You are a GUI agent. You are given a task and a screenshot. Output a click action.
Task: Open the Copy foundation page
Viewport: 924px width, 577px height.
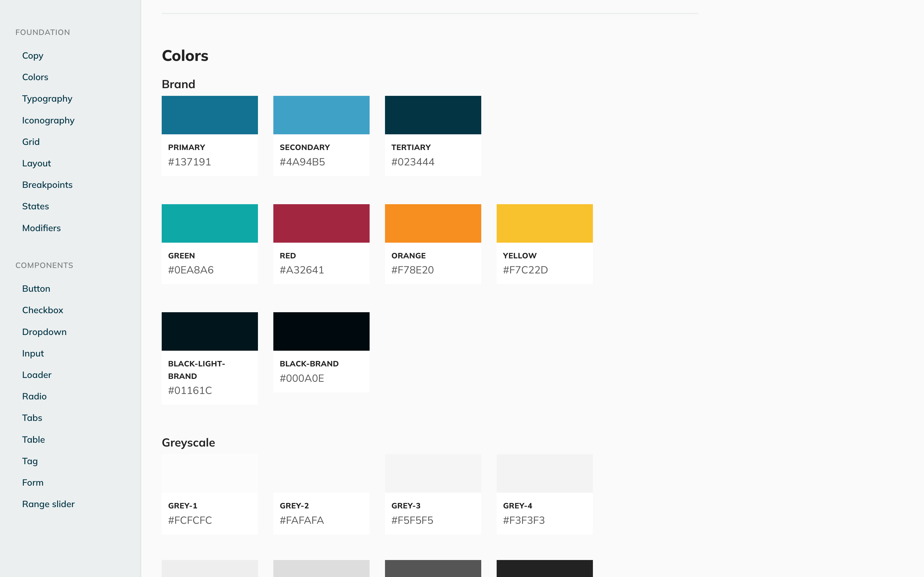tap(32, 56)
